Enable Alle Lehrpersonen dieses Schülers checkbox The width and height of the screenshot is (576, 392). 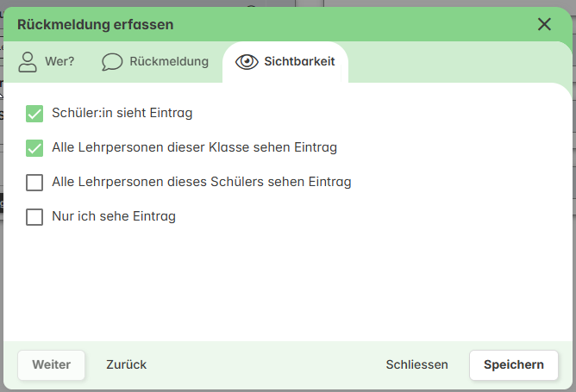pyautogui.click(x=34, y=183)
